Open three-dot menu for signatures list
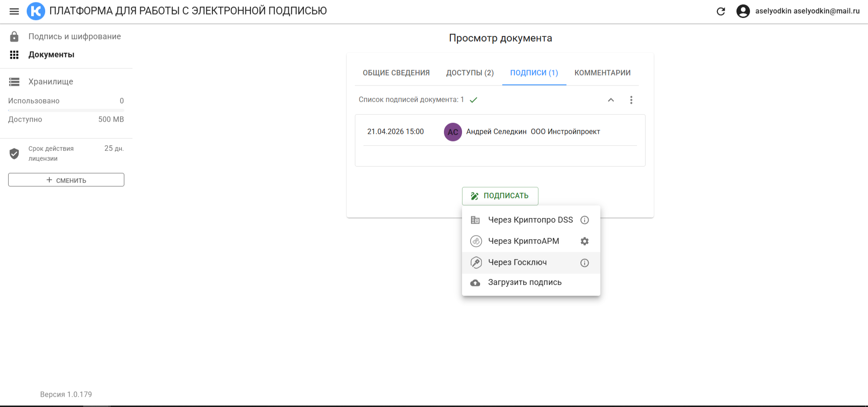This screenshot has width=868, height=407. point(631,100)
